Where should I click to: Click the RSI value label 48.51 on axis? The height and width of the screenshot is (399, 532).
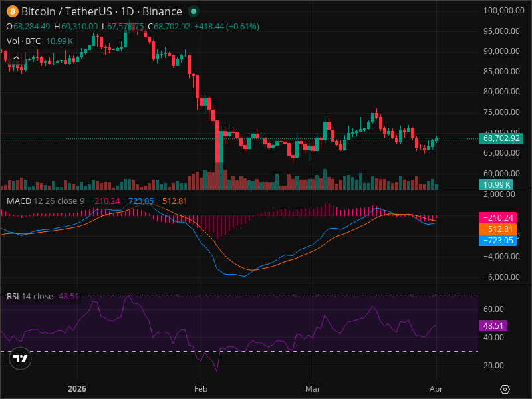[493, 326]
